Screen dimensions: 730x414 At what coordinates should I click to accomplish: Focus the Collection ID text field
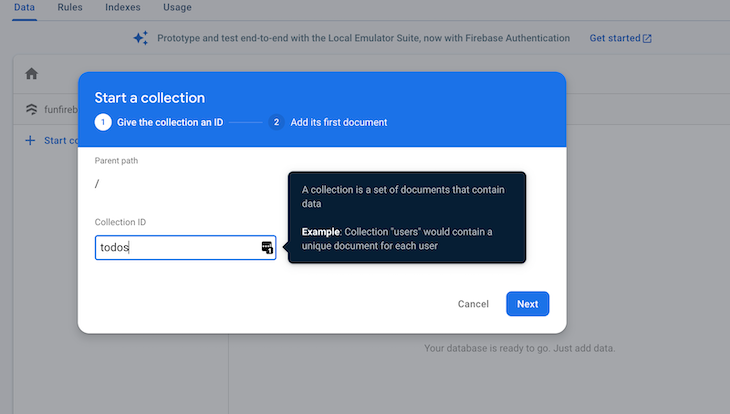point(185,247)
